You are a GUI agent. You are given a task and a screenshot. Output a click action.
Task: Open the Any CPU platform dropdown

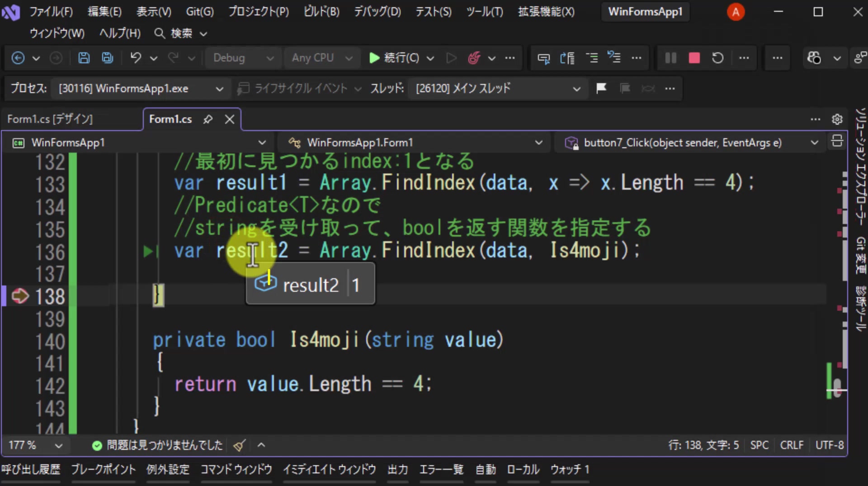point(321,58)
